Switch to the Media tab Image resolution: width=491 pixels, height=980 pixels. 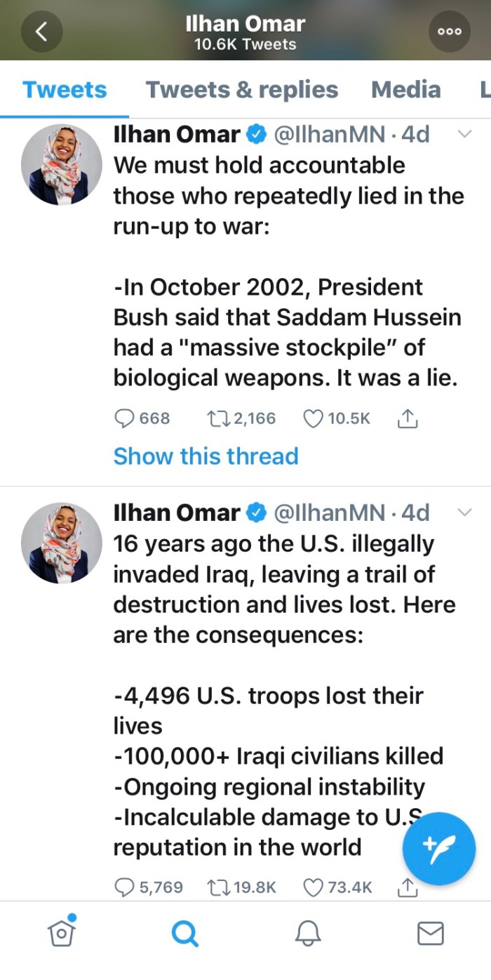[x=405, y=90]
